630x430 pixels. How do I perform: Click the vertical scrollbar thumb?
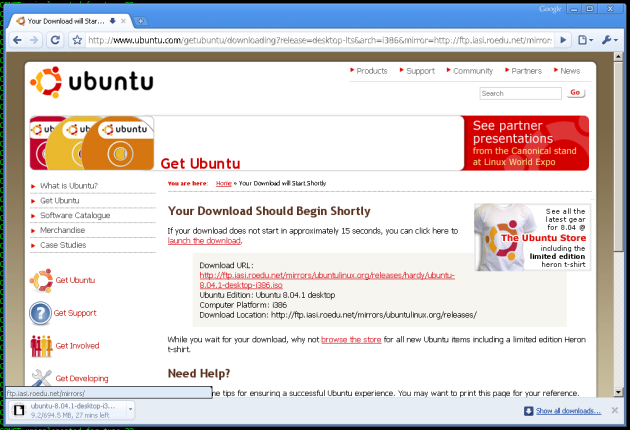618,157
